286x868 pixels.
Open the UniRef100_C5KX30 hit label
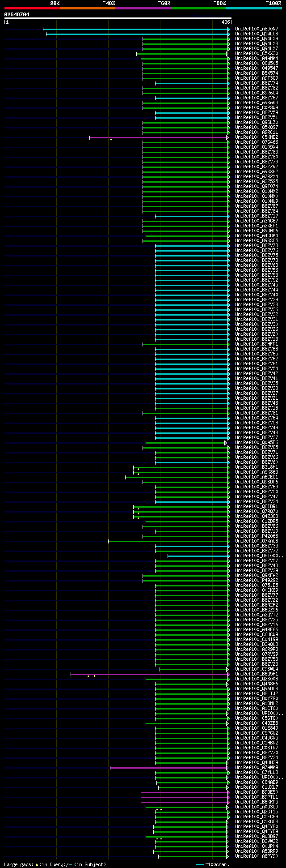[x=257, y=54]
